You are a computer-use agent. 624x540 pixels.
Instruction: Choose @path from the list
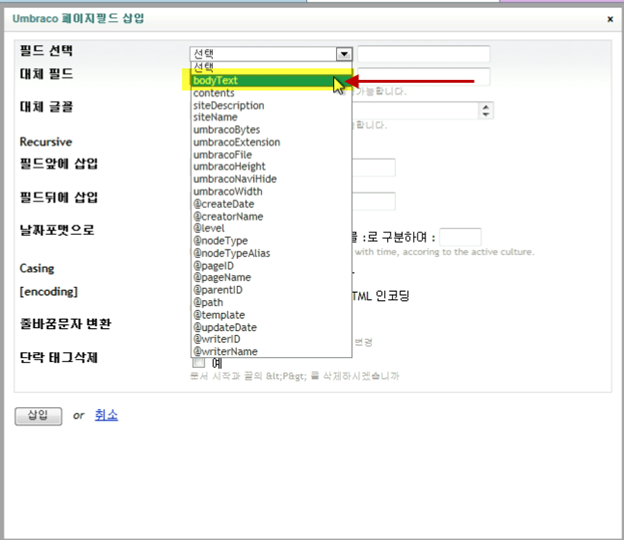271,302
